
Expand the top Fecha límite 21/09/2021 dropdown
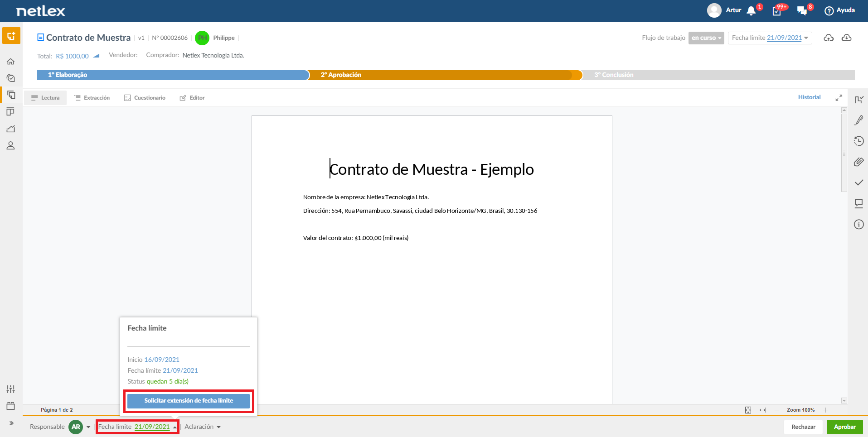(770, 38)
